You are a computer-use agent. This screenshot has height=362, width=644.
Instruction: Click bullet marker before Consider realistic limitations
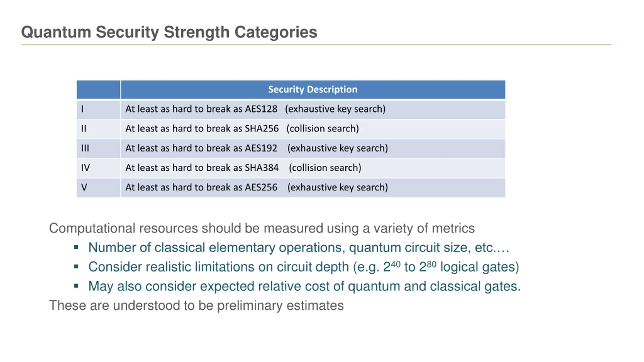coord(76,266)
